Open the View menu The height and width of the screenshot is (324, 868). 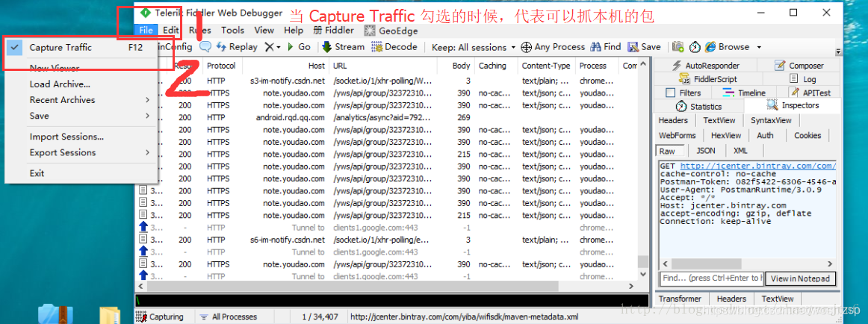(264, 31)
